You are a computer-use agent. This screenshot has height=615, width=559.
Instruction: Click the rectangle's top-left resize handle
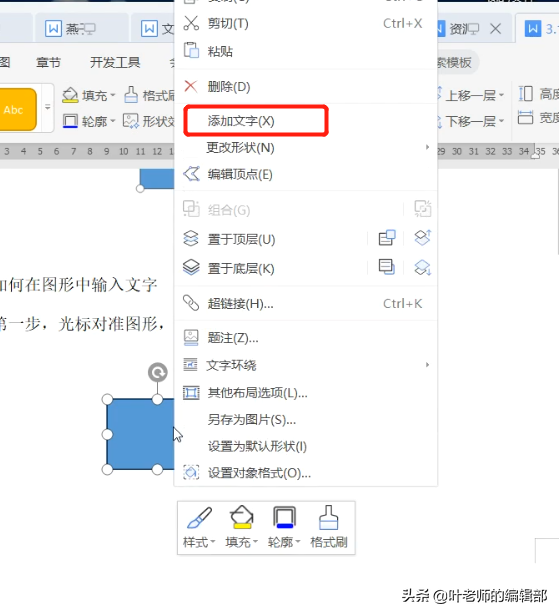pyautogui.click(x=107, y=400)
